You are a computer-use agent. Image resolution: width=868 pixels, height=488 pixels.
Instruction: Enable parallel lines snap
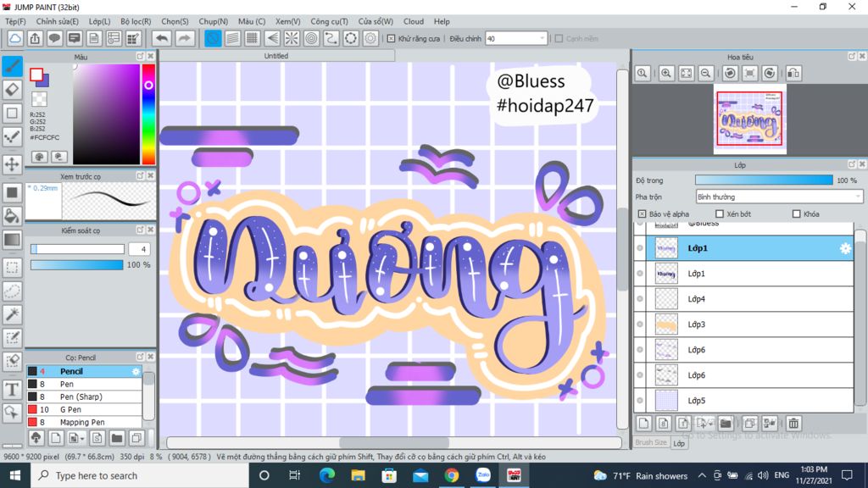[232, 38]
